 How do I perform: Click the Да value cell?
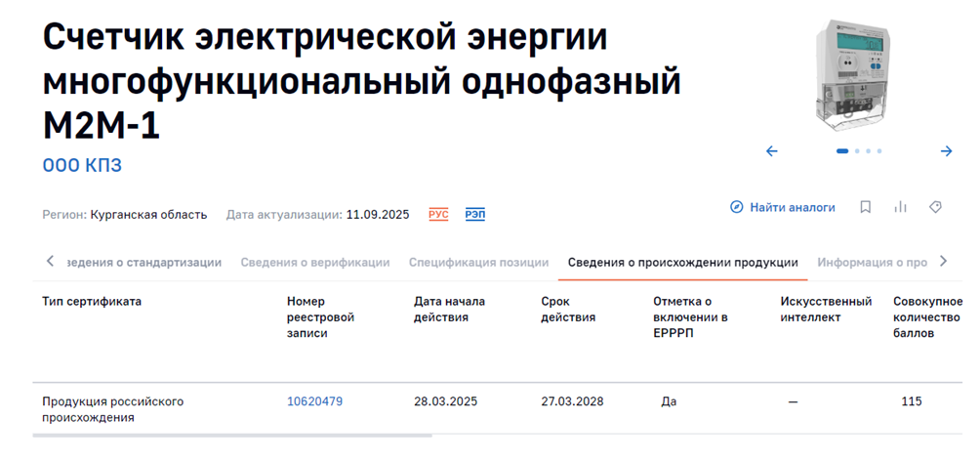(x=669, y=401)
